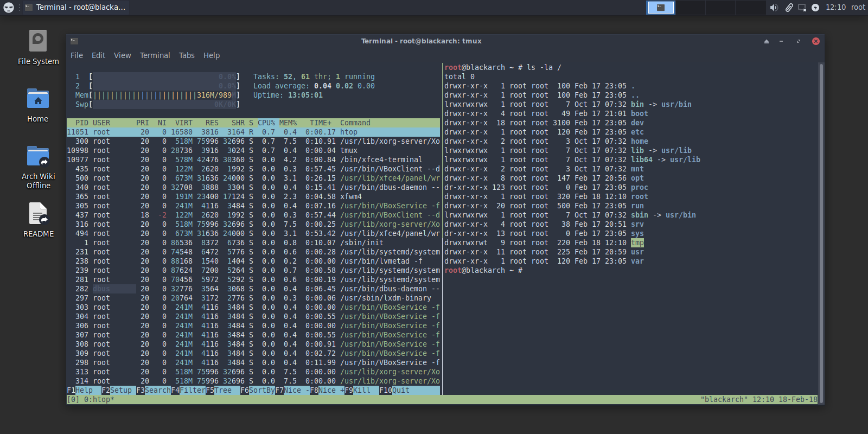Open the power manager lightning icon

(815, 8)
